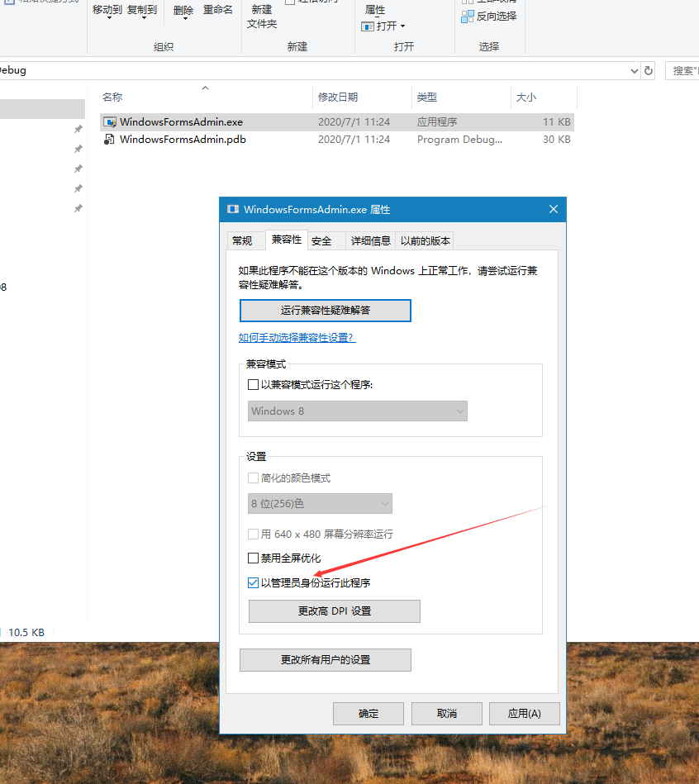Click the WindowsFormsAdmin.pdb file icon
The height and width of the screenshot is (784, 699).
(x=109, y=140)
